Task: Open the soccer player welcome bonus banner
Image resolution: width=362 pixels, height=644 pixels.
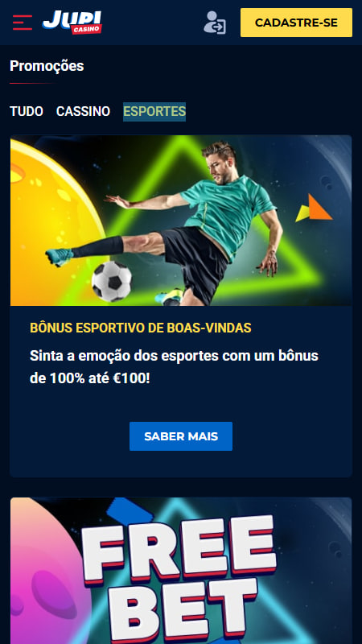Action: [181, 221]
